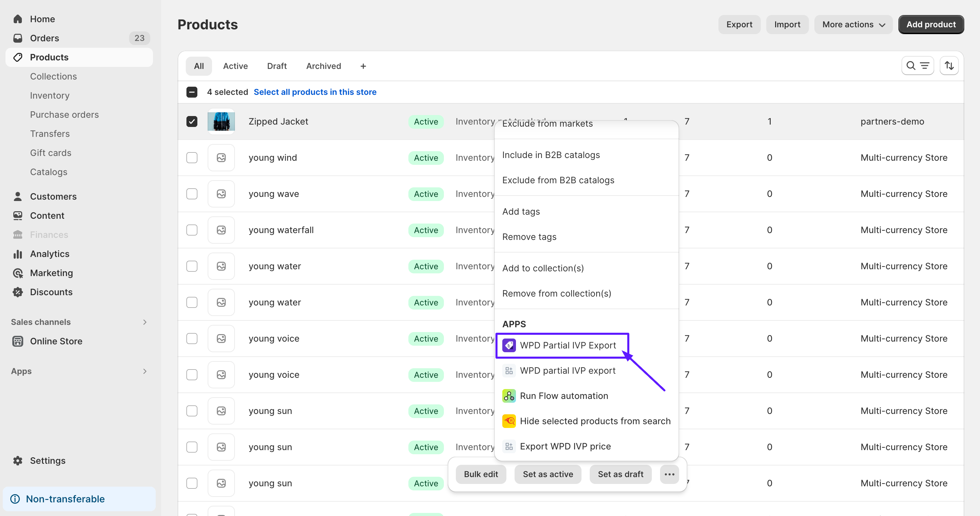Check the young waterfall product checkbox
980x516 pixels.
[x=192, y=230]
